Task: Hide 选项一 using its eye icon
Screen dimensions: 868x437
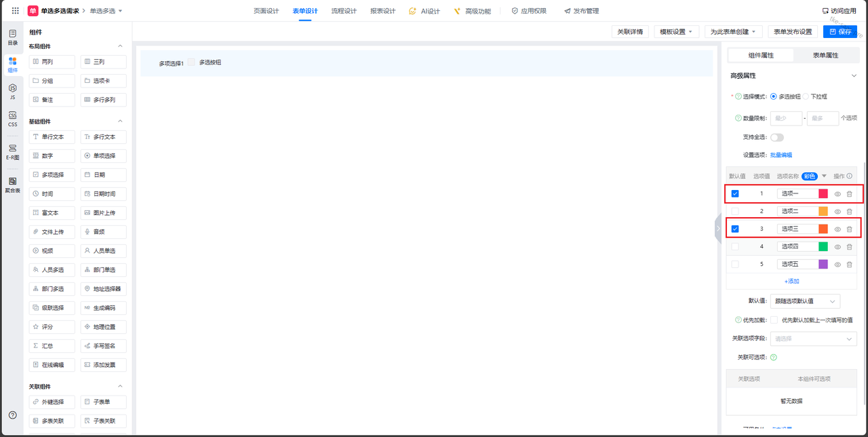Action: (x=837, y=194)
